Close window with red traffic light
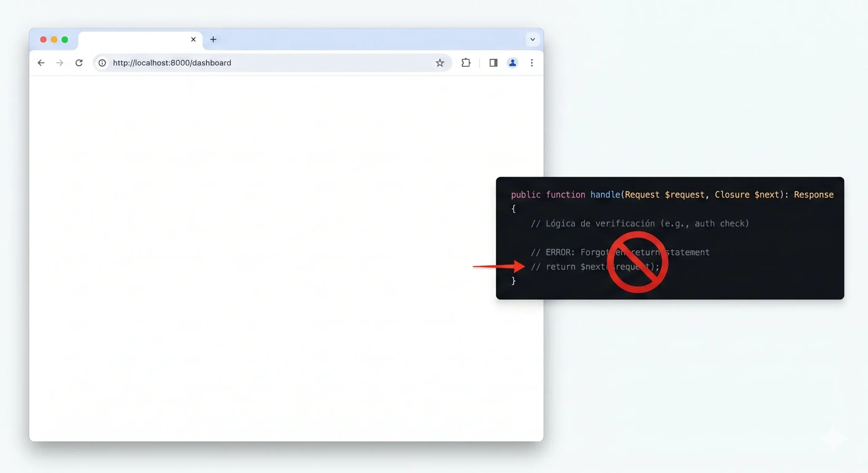This screenshot has width=868, height=473. pos(43,40)
